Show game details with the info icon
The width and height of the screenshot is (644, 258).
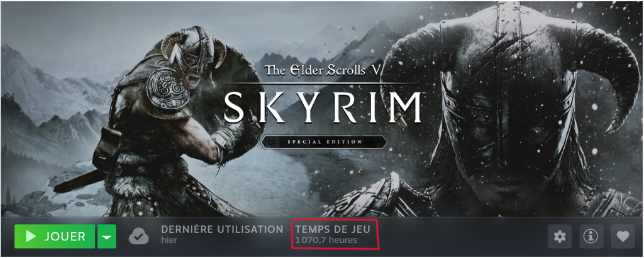[591, 236]
